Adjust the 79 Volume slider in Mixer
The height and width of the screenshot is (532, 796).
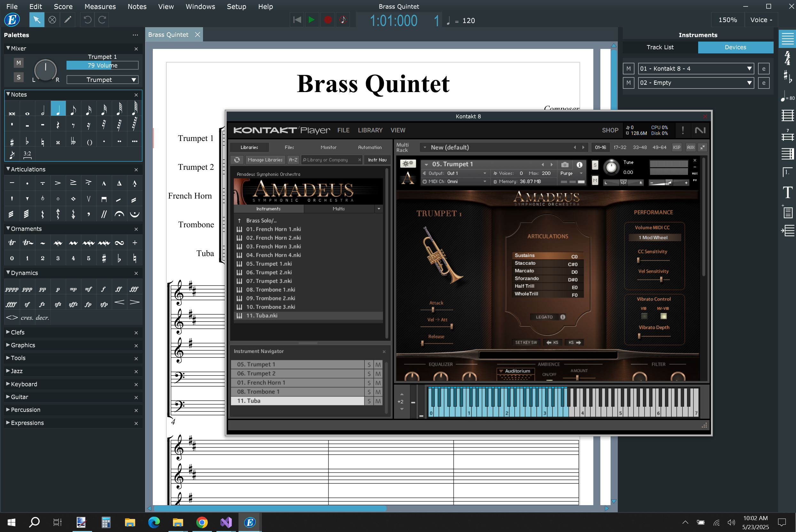point(102,65)
